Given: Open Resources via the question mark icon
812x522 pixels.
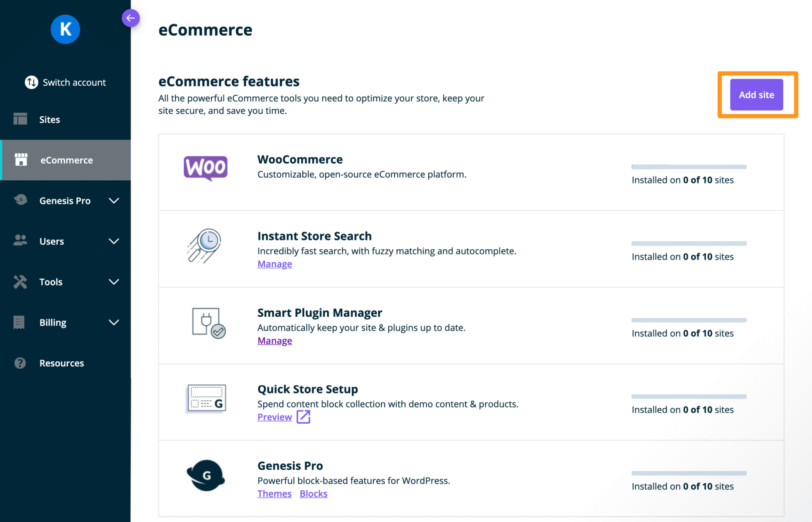Looking at the screenshot, I should 20,363.
